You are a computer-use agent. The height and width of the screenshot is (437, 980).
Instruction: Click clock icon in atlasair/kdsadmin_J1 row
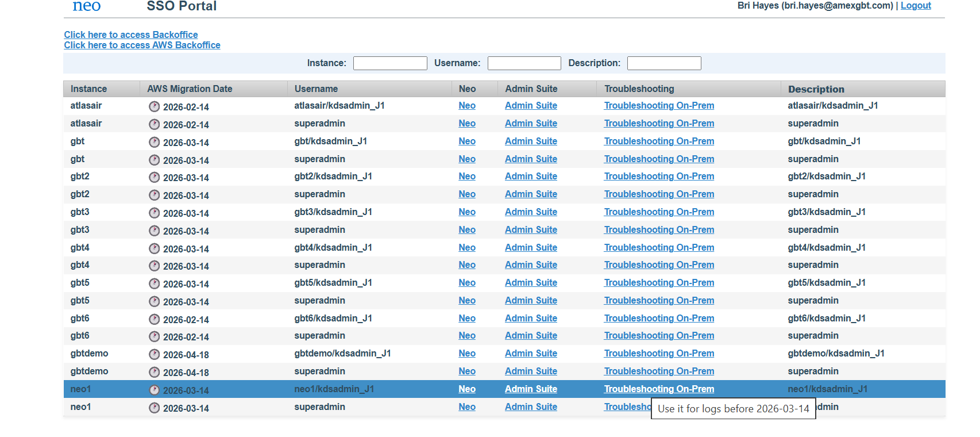(x=154, y=106)
